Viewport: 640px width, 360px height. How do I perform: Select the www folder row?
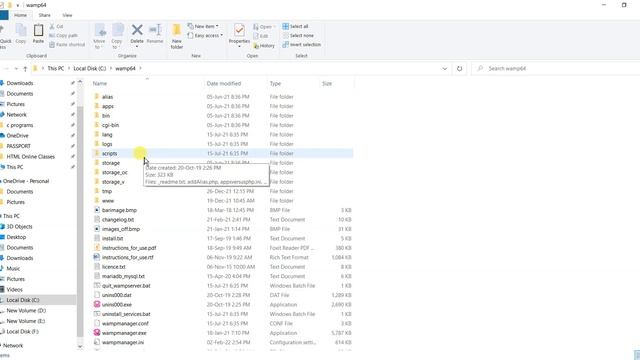[222, 200]
